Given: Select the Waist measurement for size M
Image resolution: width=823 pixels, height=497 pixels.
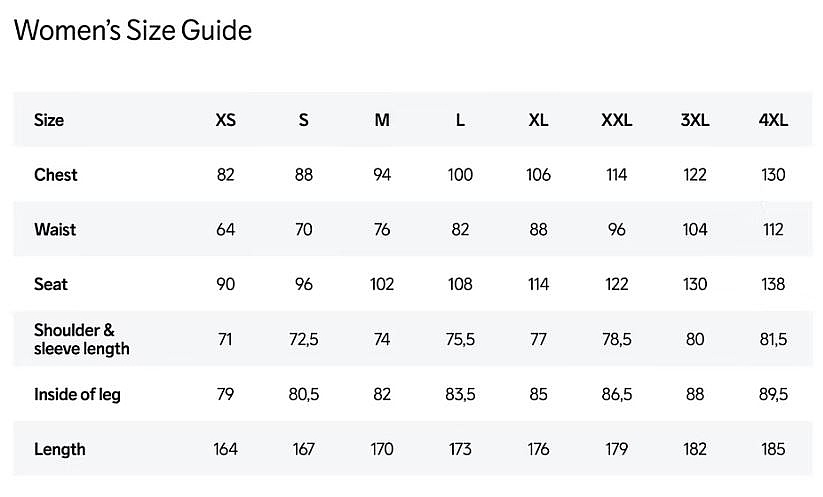Looking at the screenshot, I should tap(382, 230).
